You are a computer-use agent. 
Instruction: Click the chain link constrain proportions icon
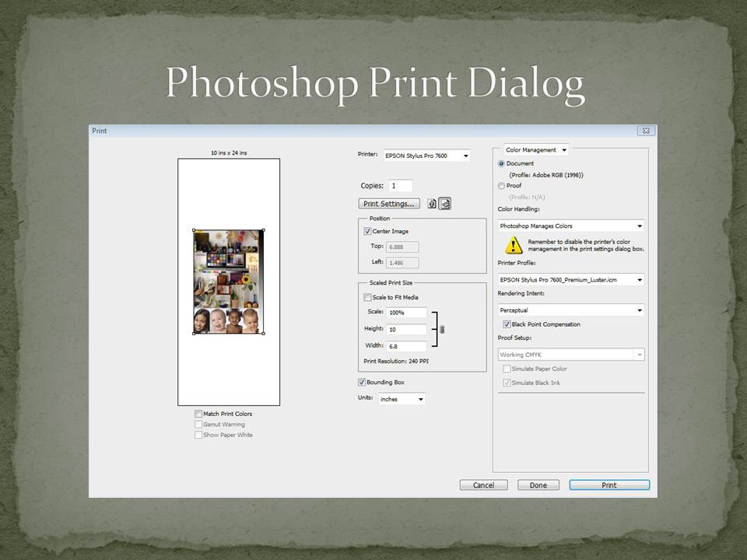click(x=442, y=329)
